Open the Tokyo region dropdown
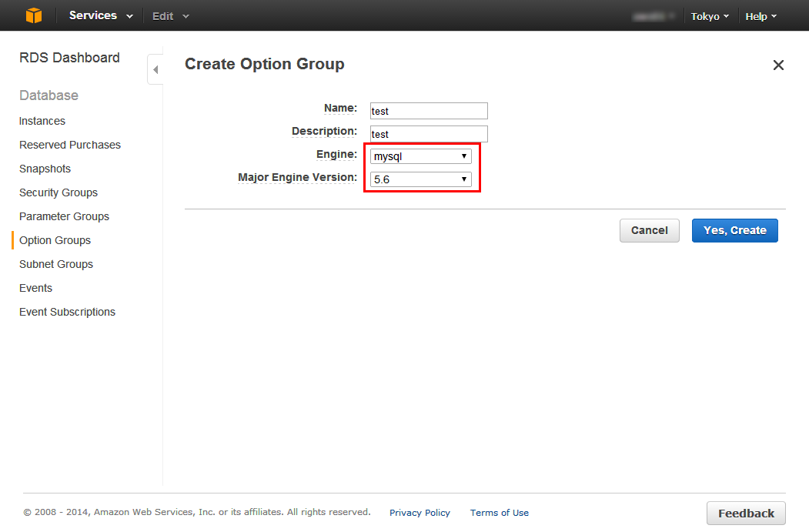This screenshot has width=809, height=532. [x=710, y=16]
